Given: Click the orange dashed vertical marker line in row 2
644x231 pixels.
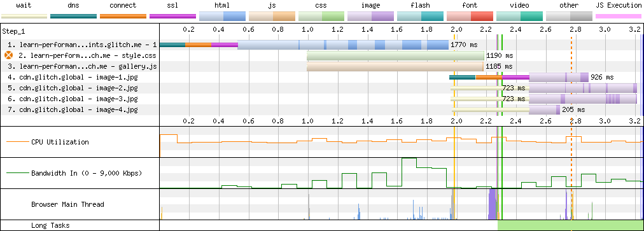Looking at the screenshot, I should (x=571, y=55).
